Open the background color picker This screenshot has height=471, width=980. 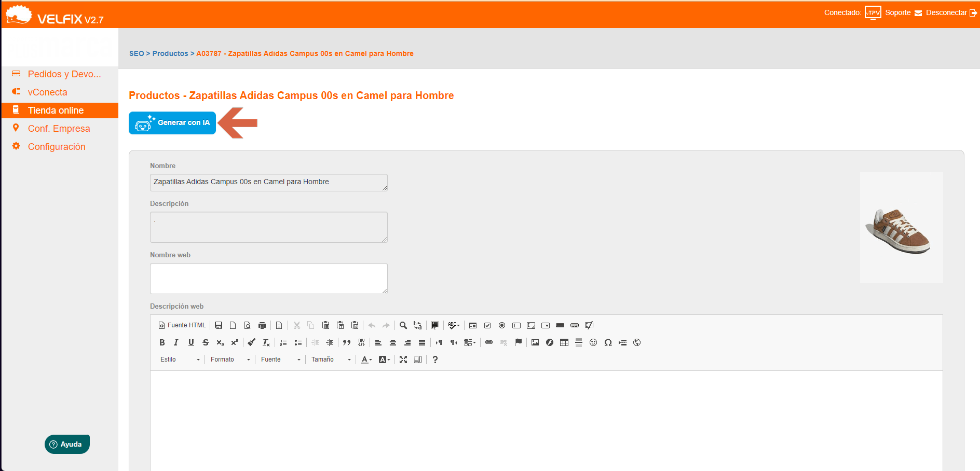(384, 359)
